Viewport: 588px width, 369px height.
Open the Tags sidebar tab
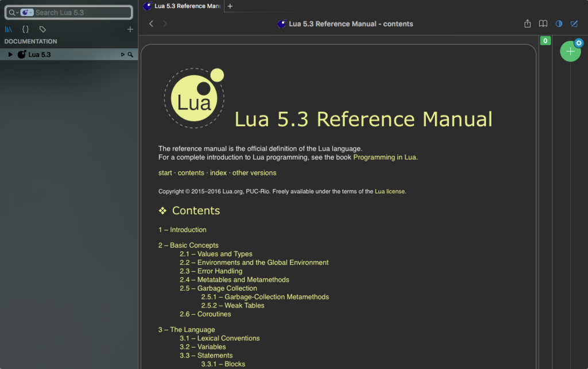coord(42,29)
